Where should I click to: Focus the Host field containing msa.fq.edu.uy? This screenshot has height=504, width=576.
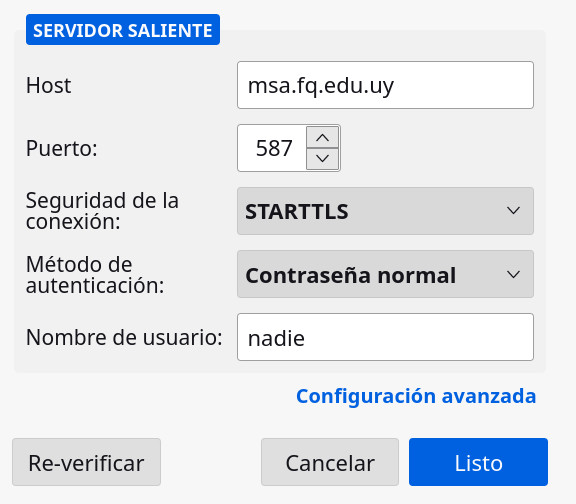(385, 85)
